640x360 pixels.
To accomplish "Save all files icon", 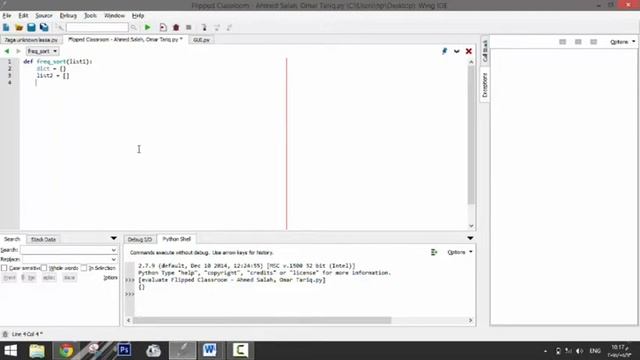I will click(44, 27).
